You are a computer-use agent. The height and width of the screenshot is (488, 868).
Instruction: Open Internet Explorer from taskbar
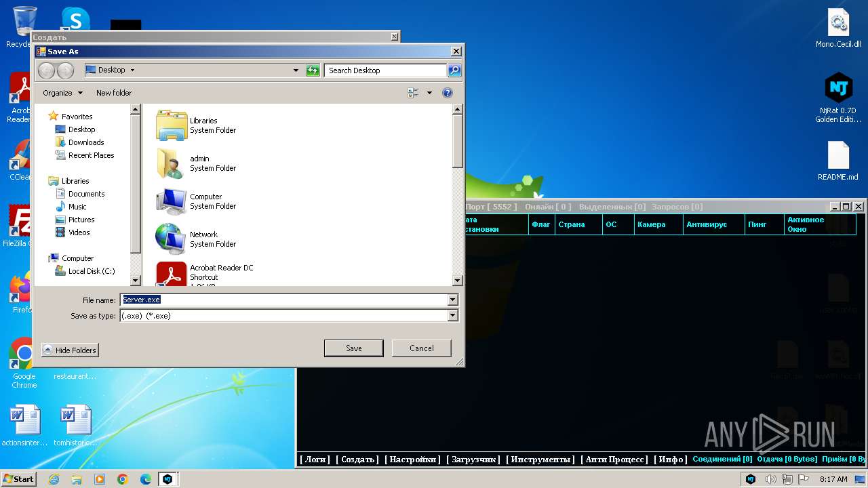click(54, 479)
